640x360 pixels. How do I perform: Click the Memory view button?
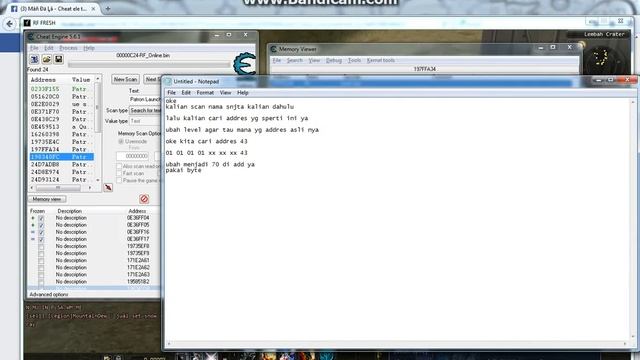[47, 199]
